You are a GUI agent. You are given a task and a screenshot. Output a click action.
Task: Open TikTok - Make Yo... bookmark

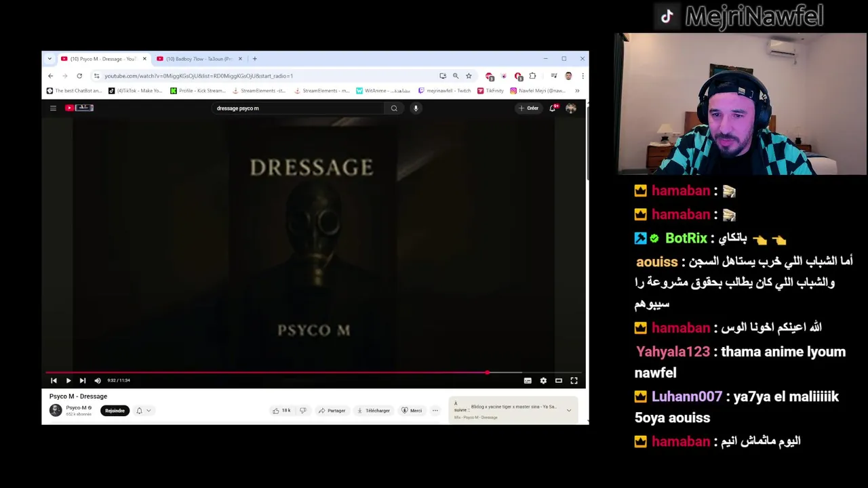136,91
